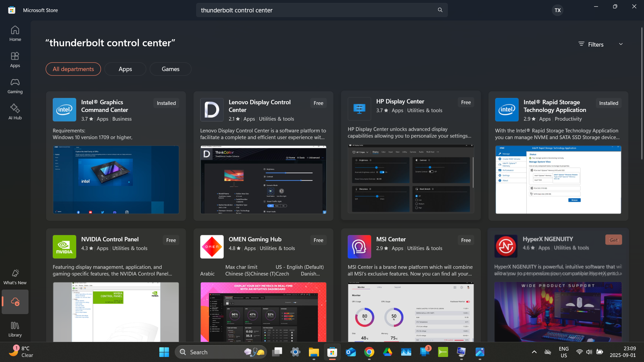Click Free on NVIDIA Control Panel
Image resolution: width=644 pixels, height=362 pixels.
(171, 240)
